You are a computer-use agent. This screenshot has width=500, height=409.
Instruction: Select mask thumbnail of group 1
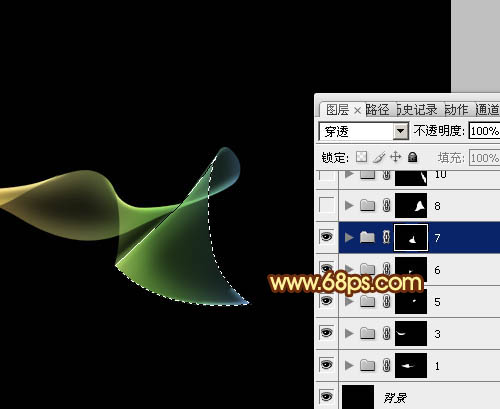click(411, 365)
